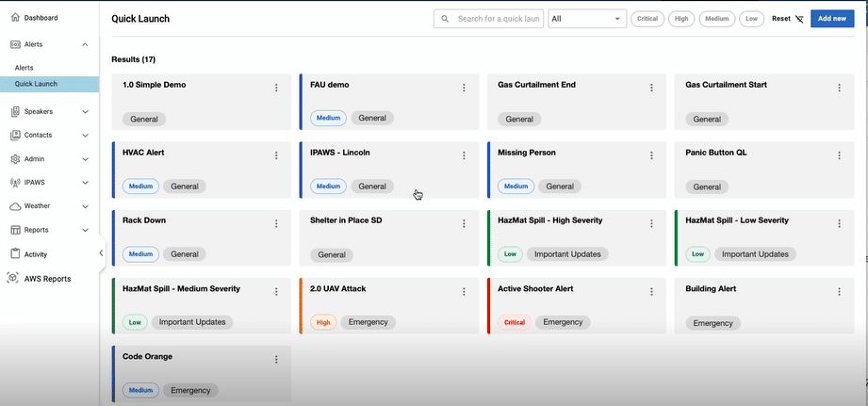Click the IPAWS broadcast antenna icon

[15, 183]
